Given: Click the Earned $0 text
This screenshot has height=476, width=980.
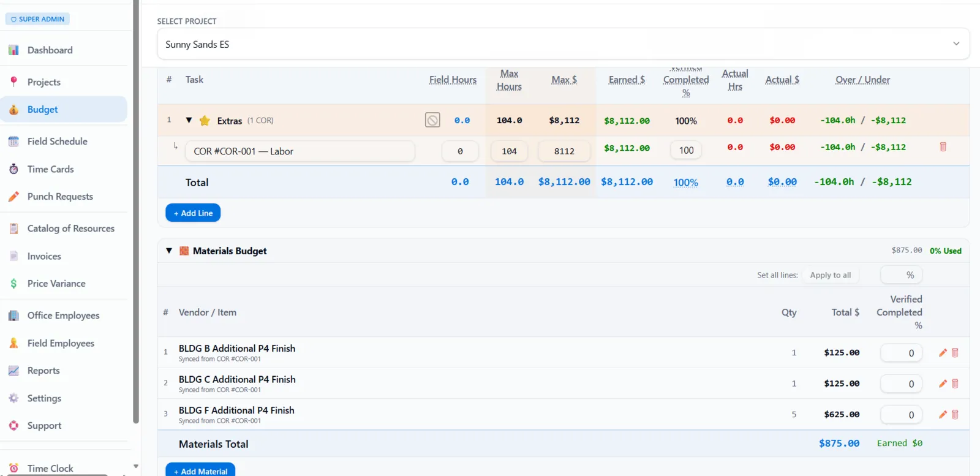Looking at the screenshot, I should click(900, 444).
